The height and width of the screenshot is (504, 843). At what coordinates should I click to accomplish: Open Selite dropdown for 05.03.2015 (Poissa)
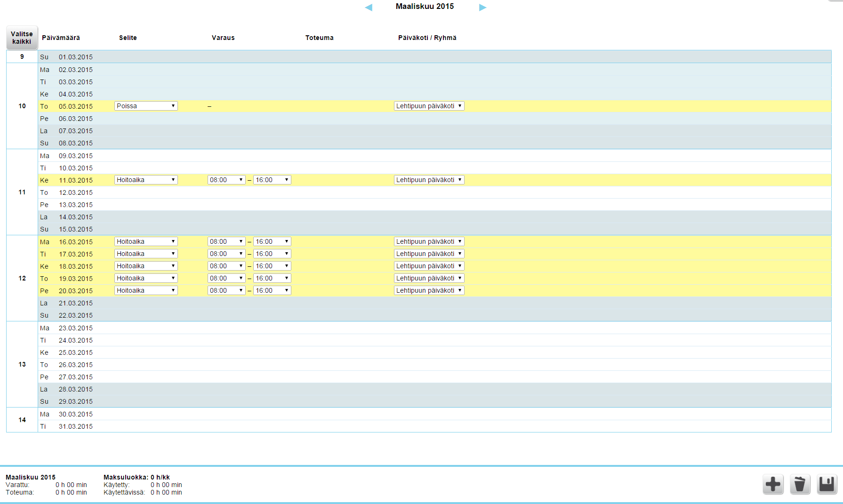[146, 106]
